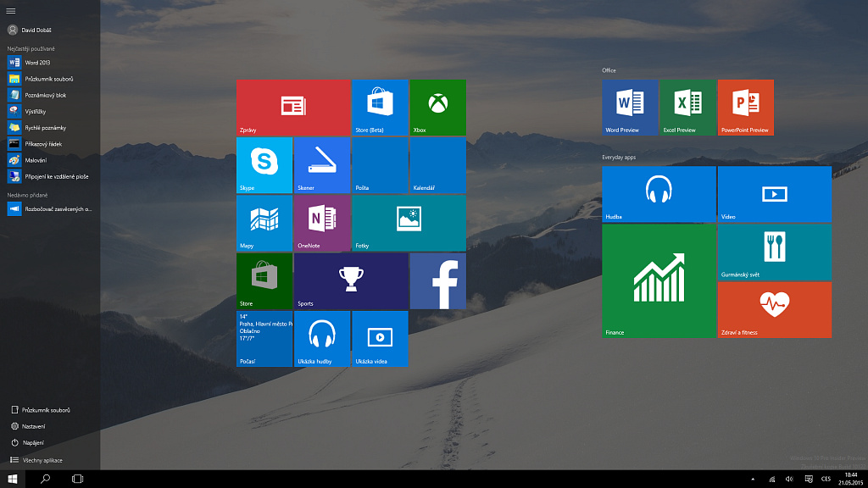Open the Store (Beta) tile

(x=380, y=108)
